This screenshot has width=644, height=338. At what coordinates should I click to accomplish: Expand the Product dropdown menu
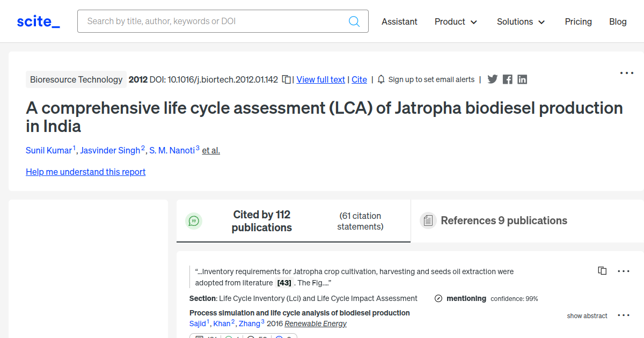tap(455, 21)
